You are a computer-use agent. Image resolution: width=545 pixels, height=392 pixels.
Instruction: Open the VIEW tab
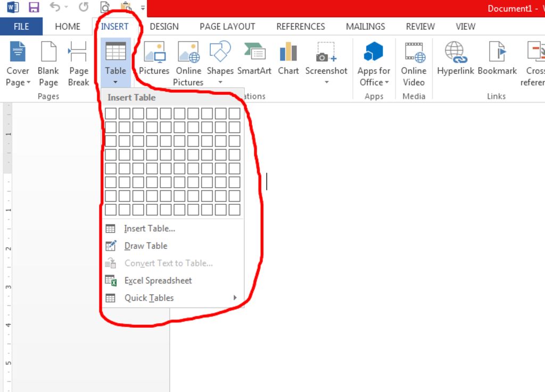click(x=465, y=27)
